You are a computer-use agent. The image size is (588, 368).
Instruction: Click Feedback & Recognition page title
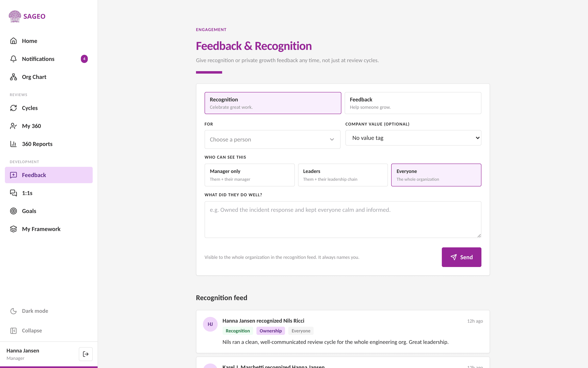(x=254, y=46)
